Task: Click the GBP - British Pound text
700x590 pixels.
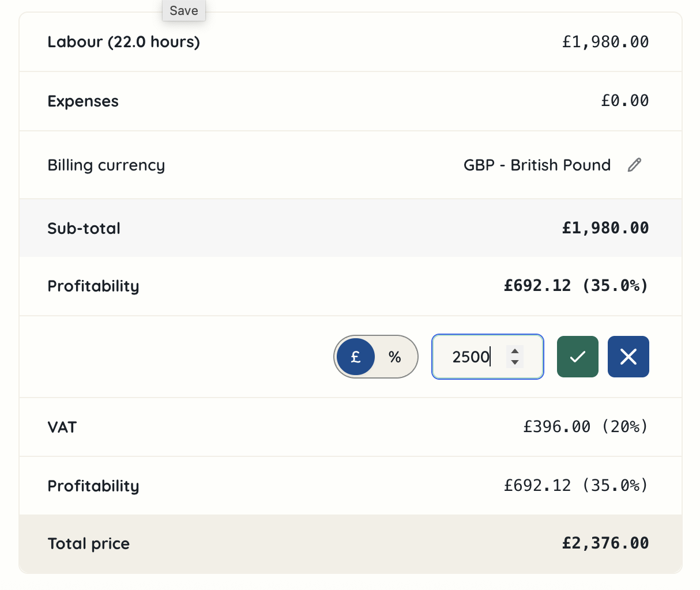Action: [537, 165]
